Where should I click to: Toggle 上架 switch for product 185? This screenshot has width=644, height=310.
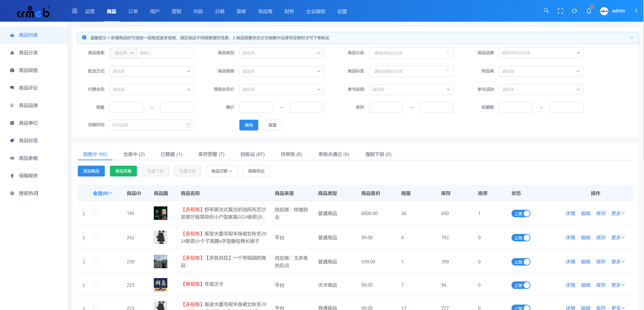coord(520,213)
